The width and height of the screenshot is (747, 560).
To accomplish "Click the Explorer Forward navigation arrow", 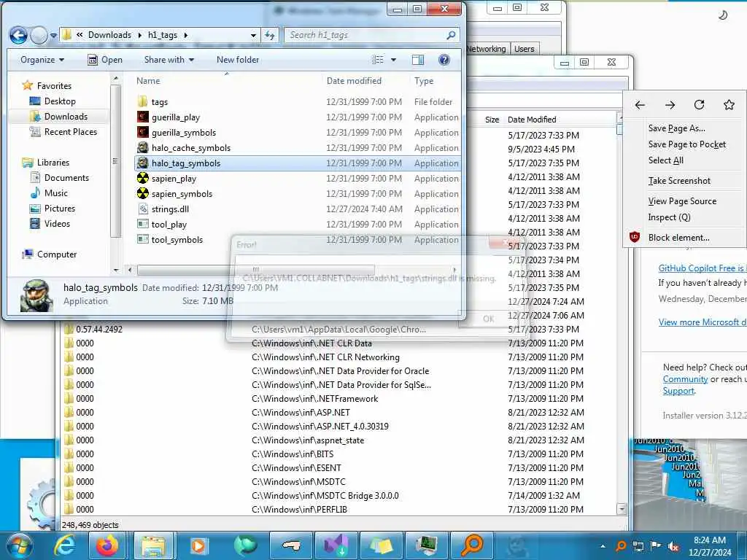I will (x=39, y=35).
